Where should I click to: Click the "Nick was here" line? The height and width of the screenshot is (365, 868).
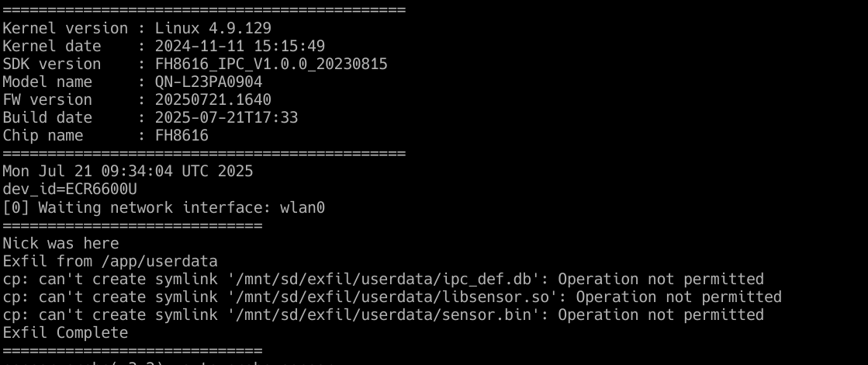tap(61, 243)
